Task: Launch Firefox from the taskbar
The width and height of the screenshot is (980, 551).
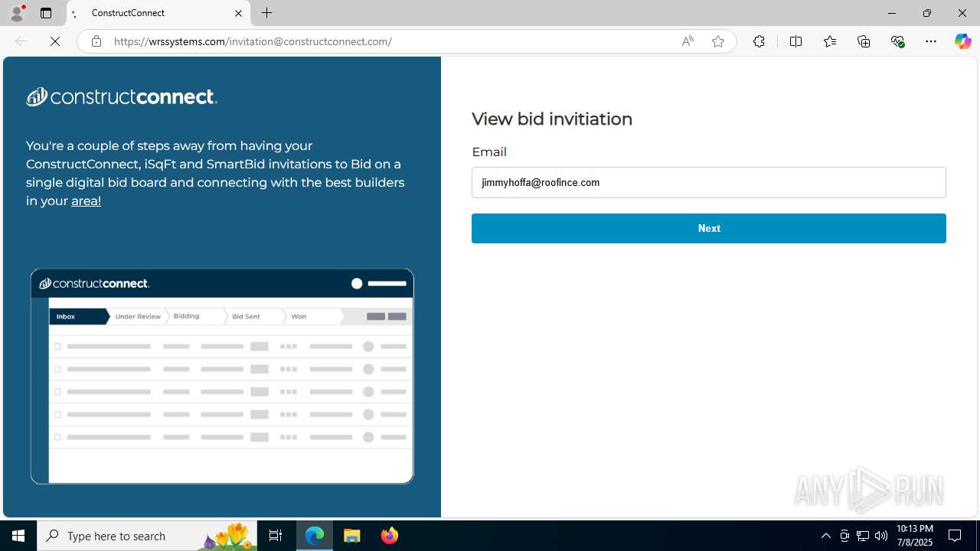Action: (389, 536)
